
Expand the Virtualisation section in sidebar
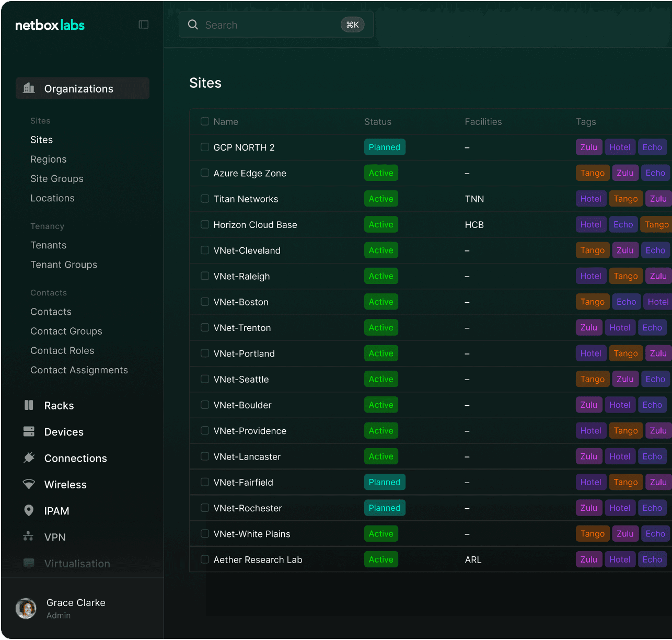tap(77, 564)
